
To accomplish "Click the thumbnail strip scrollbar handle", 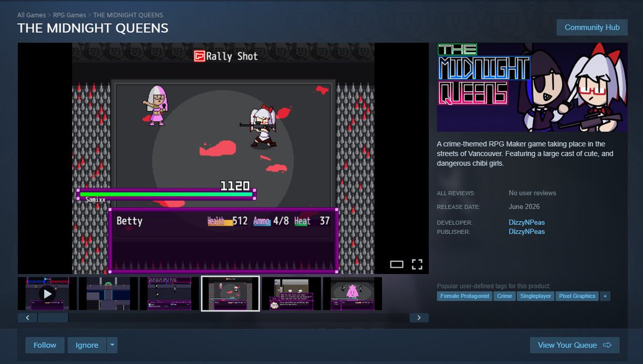I will 53,318.
